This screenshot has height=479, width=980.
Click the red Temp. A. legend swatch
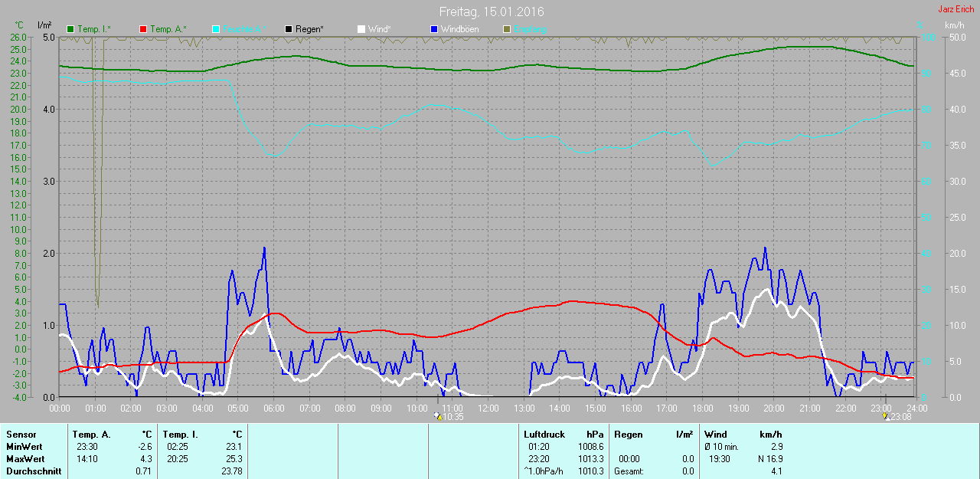(x=142, y=29)
